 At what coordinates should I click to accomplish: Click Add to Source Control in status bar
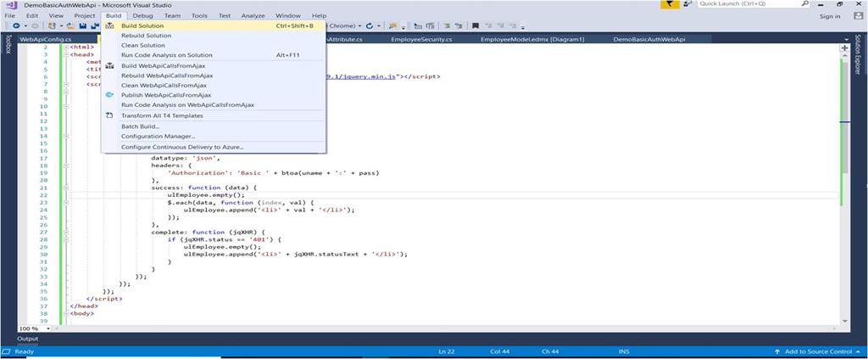click(x=816, y=352)
